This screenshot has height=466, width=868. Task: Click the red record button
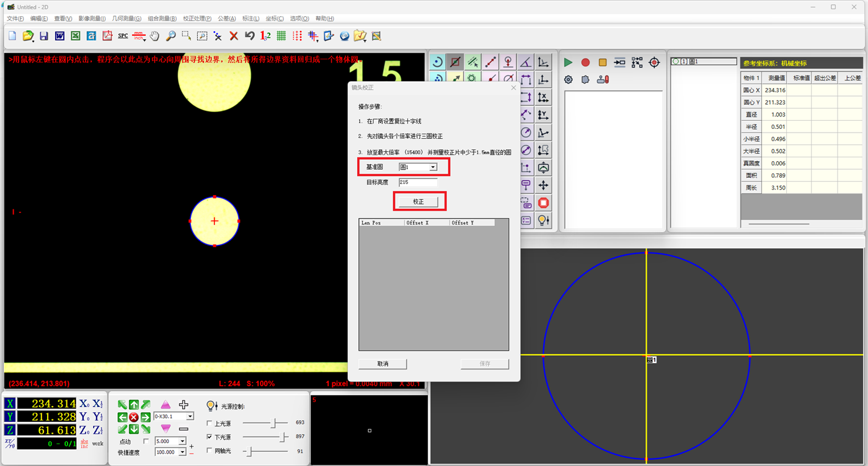(x=585, y=62)
